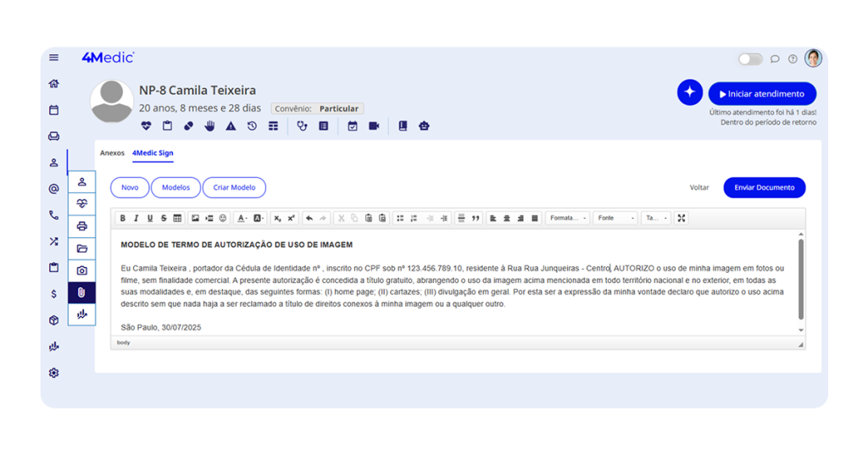Toggle italic formatting in editor
The height and width of the screenshot is (456, 868).
click(x=136, y=218)
